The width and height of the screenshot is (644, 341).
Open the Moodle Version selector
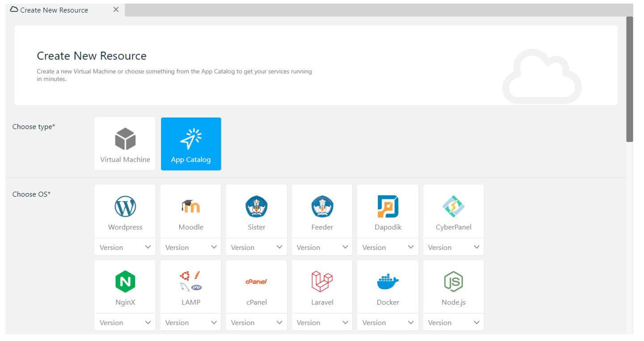pyautogui.click(x=191, y=247)
